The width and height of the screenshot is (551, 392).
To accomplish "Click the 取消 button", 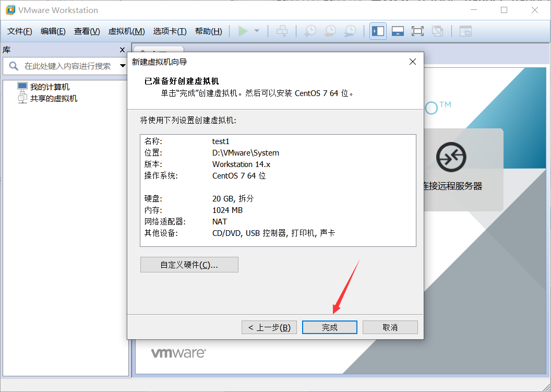I will [390, 327].
